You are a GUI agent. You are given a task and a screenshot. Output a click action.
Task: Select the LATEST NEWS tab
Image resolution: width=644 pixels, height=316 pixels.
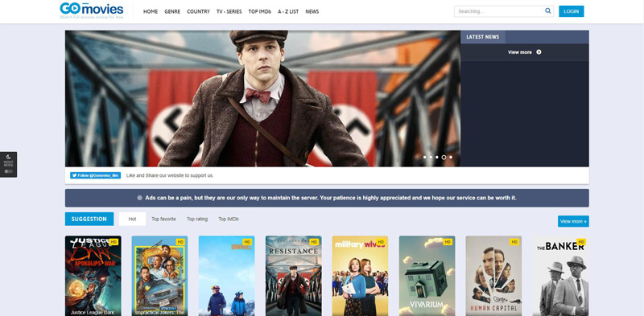click(x=483, y=37)
